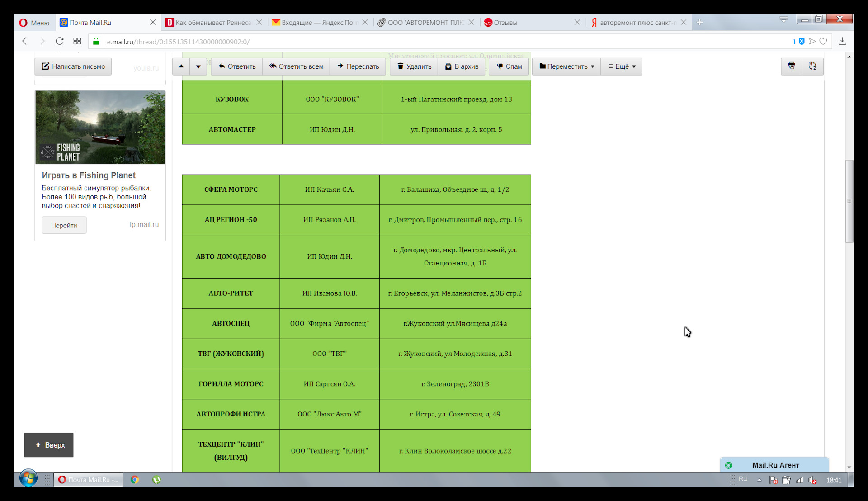Go back to the previous page

pyautogui.click(x=25, y=41)
